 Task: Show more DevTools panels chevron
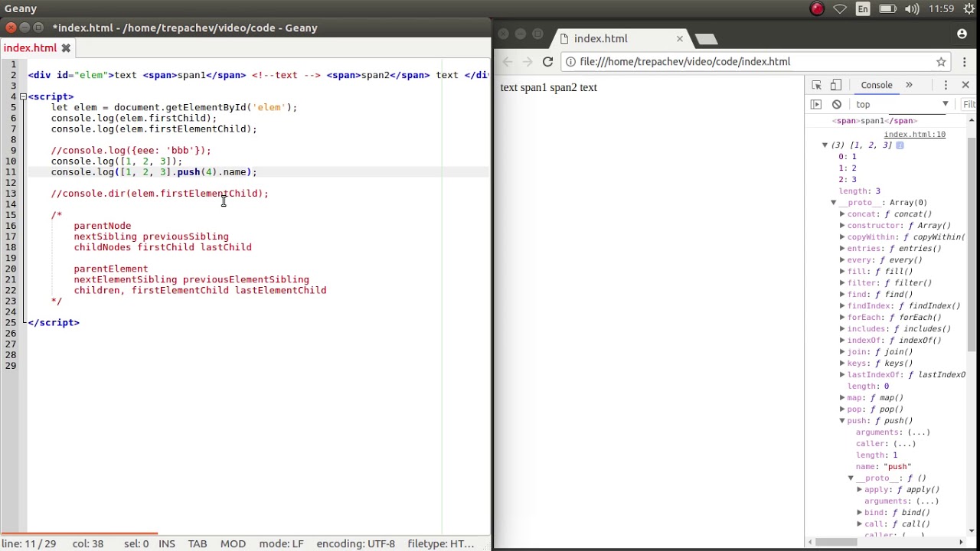909,85
